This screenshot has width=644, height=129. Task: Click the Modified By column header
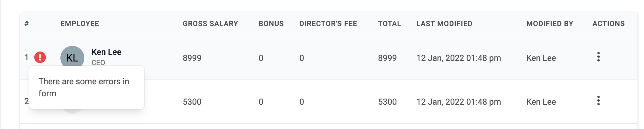[x=550, y=24]
